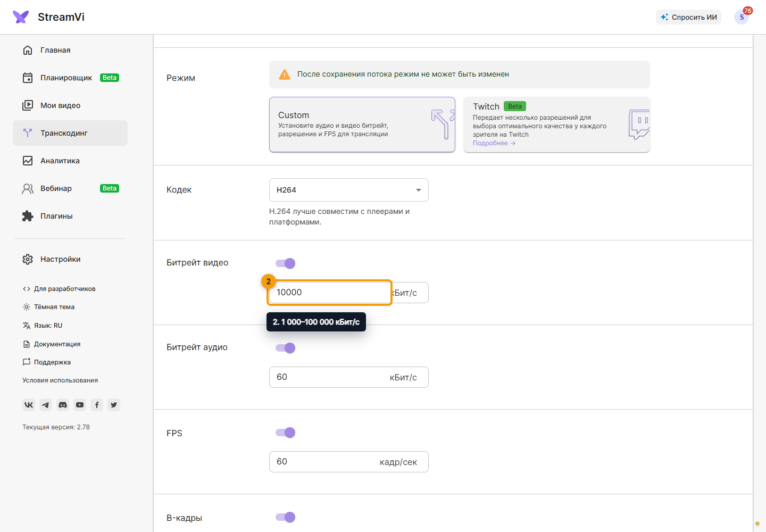
Task: Click the StreamVi butterfly logo
Action: pos(21,17)
